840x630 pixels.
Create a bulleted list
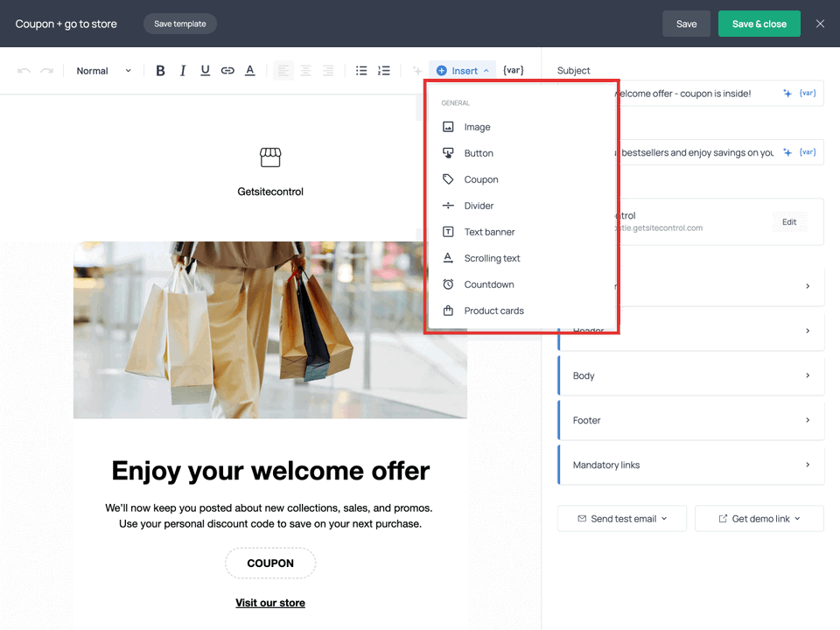(x=361, y=70)
